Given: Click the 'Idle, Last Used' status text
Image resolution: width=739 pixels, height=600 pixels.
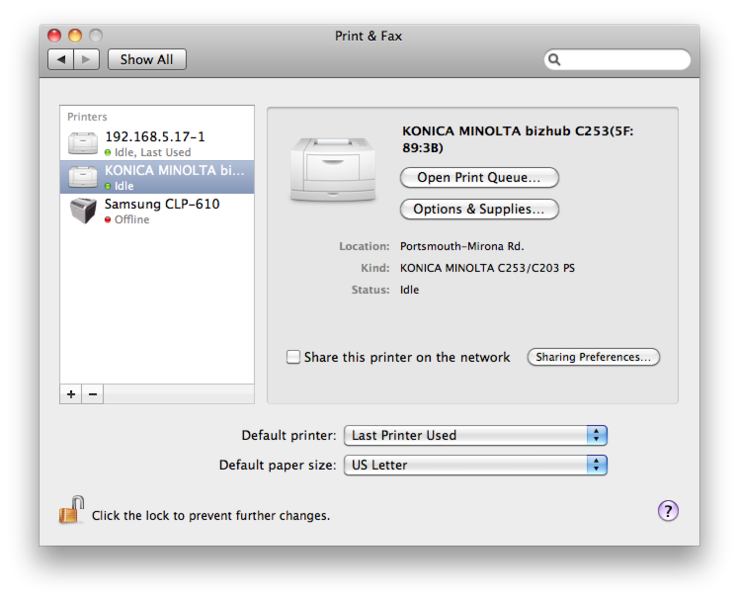Looking at the screenshot, I should tap(153, 152).
